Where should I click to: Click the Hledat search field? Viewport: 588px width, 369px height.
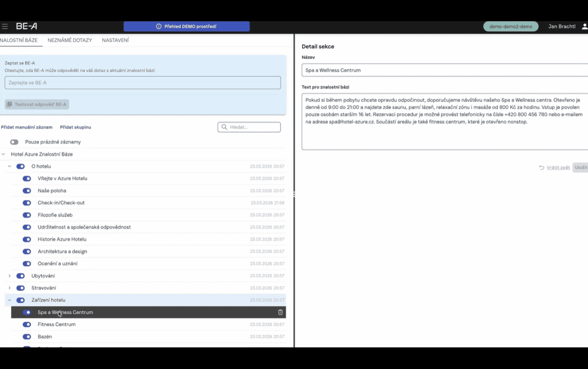249,127
